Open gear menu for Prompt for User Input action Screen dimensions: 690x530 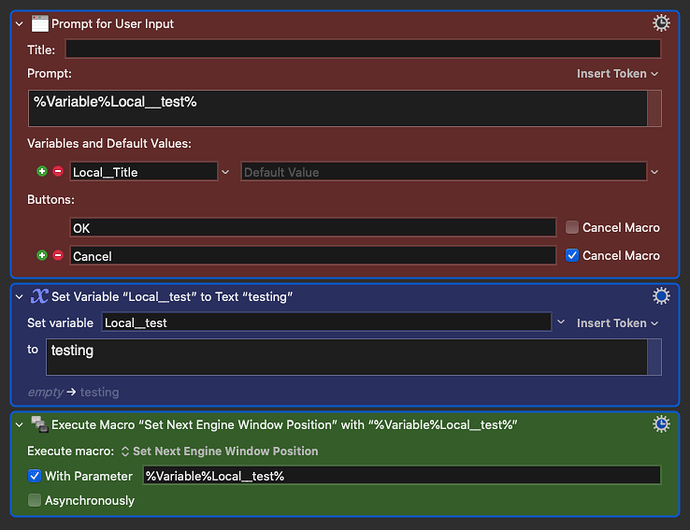point(661,23)
